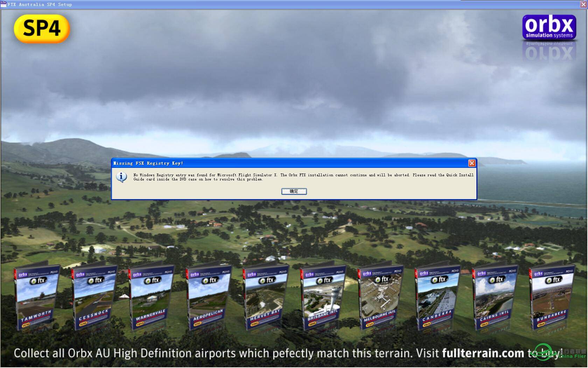Click the 确定 button in the dialog
The height and width of the screenshot is (368, 588).
pyautogui.click(x=294, y=191)
